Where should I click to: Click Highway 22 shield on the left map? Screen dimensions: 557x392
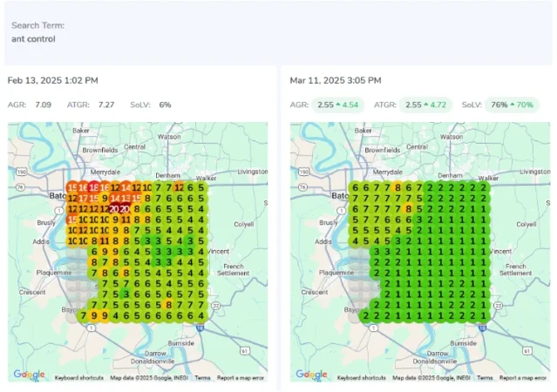click(x=216, y=306)
